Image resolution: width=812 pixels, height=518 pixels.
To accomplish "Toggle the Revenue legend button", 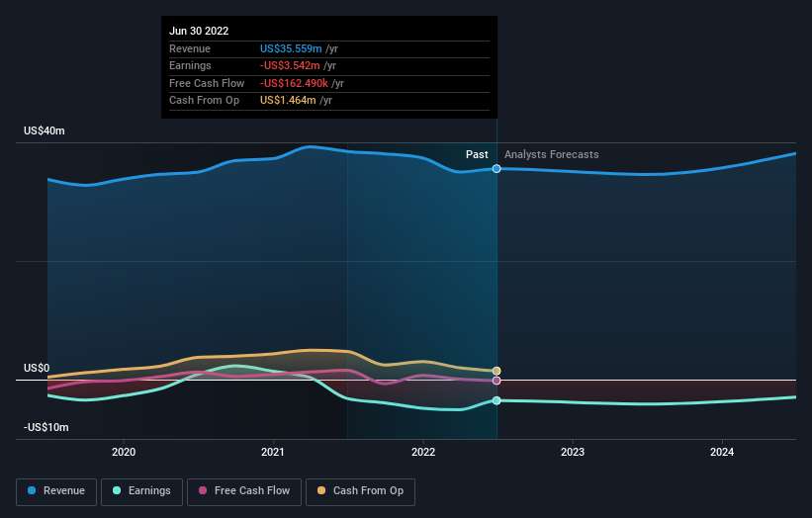I will click(x=56, y=491).
